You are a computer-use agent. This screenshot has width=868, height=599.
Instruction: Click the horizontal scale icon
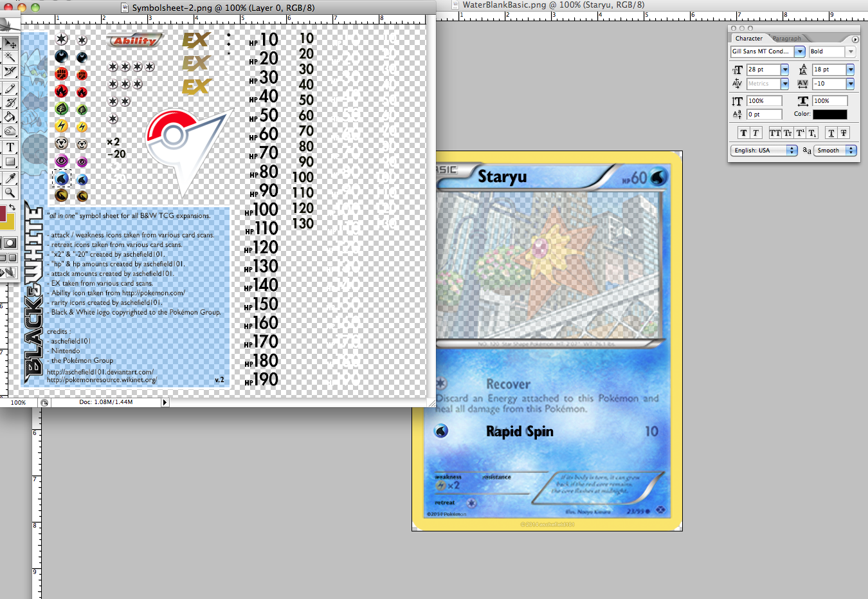click(803, 101)
